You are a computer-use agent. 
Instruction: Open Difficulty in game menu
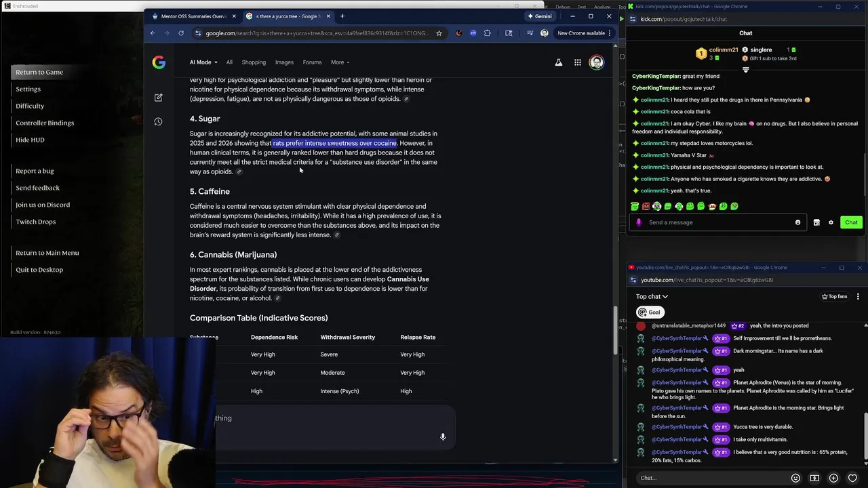pyautogui.click(x=30, y=106)
